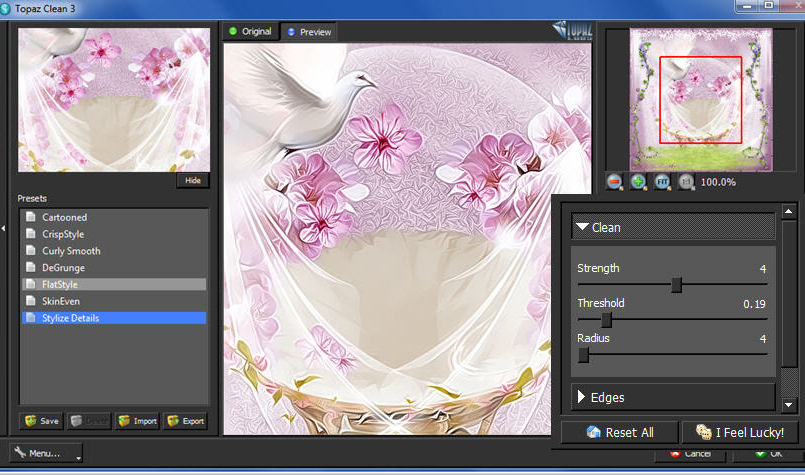
Task: Import a preset file
Action: coord(137,421)
